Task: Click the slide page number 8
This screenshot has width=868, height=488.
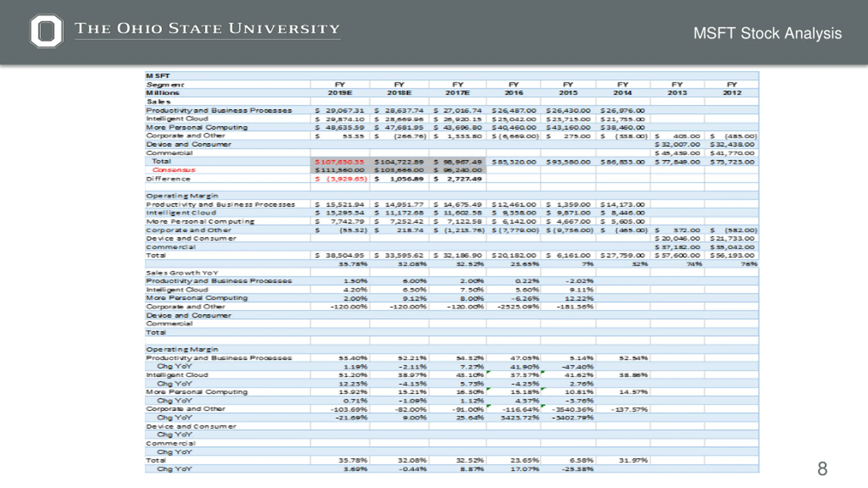Action: (x=822, y=469)
